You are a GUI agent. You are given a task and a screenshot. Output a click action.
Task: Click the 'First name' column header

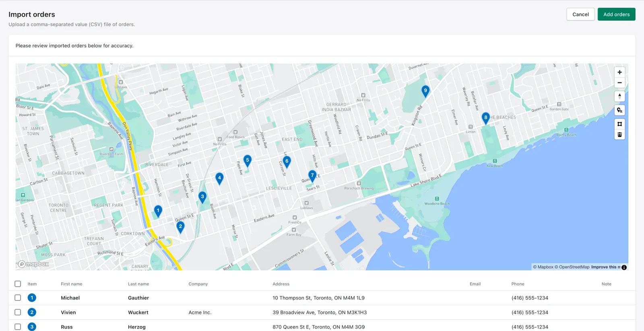pyautogui.click(x=71, y=284)
